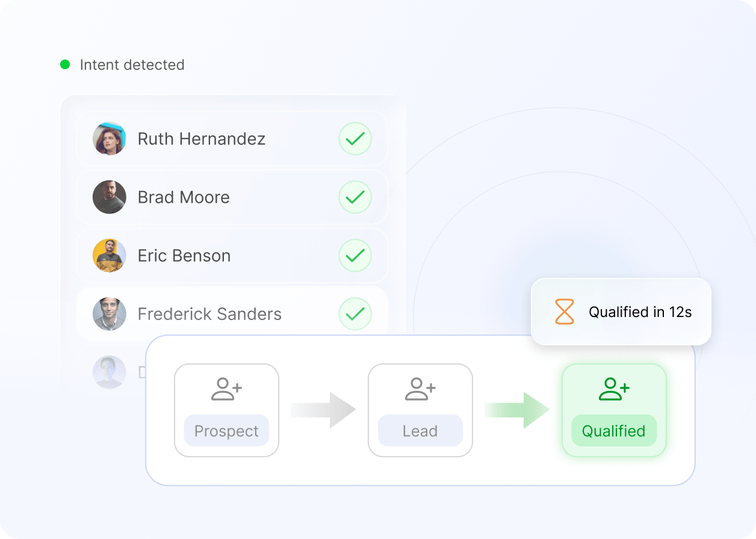Click the green add-person icon above Qualified
The width and height of the screenshot is (756, 539).
[x=614, y=389]
